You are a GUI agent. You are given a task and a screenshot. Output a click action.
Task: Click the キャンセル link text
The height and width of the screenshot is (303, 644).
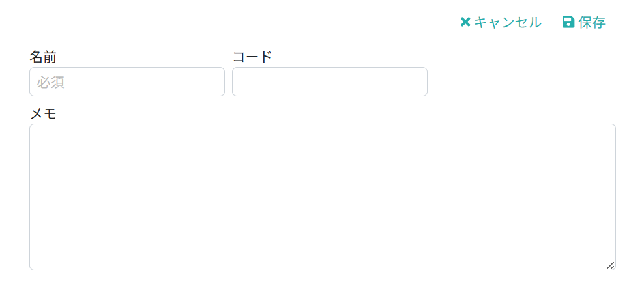507,22
